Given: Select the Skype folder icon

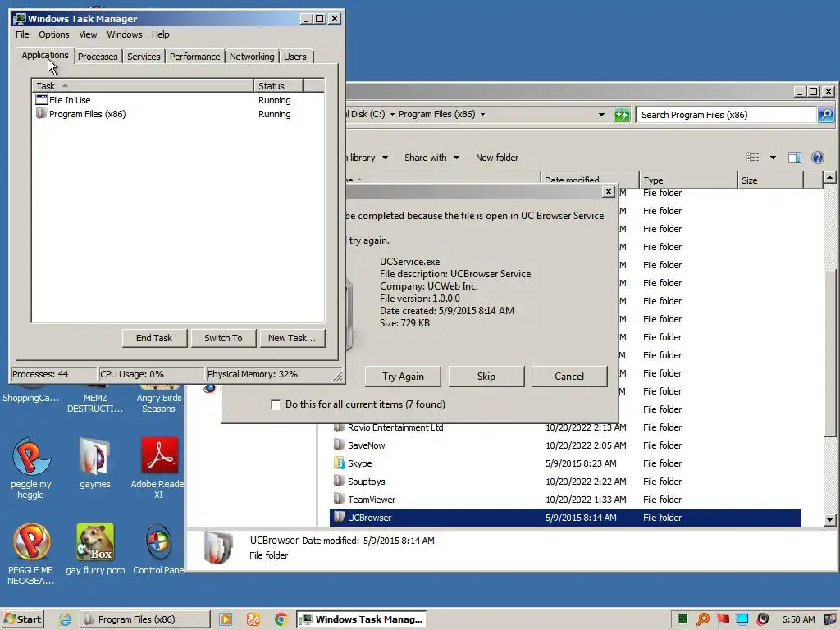Looking at the screenshot, I should coord(339,463).
